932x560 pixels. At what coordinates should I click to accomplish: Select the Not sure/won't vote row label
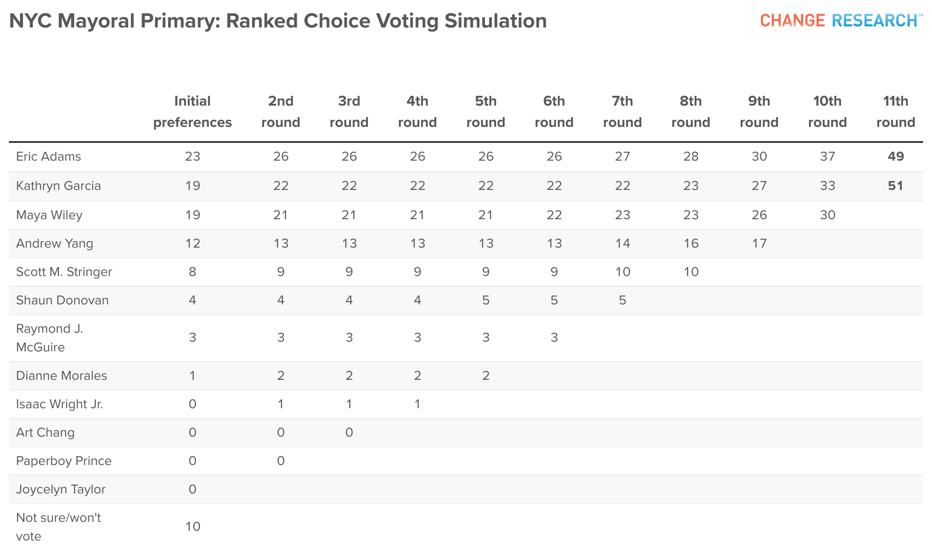click(58, 527)
